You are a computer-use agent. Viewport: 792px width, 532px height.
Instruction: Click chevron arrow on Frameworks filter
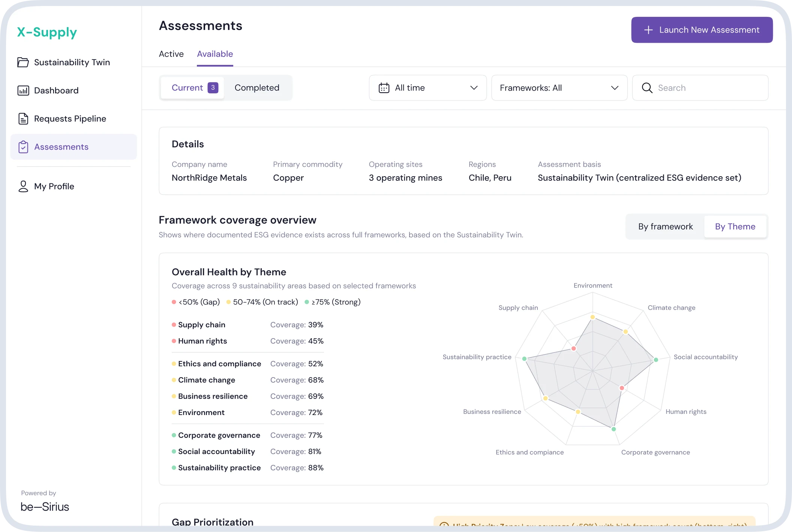tap(615, 88)
